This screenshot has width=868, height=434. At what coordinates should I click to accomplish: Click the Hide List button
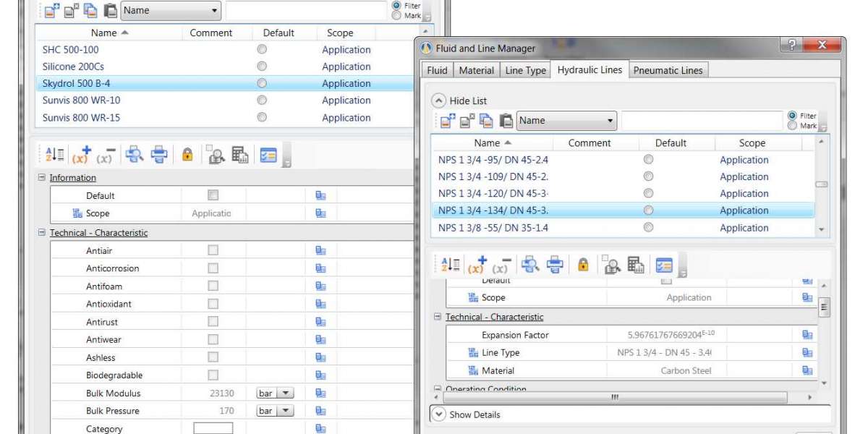tap(460, 101)
